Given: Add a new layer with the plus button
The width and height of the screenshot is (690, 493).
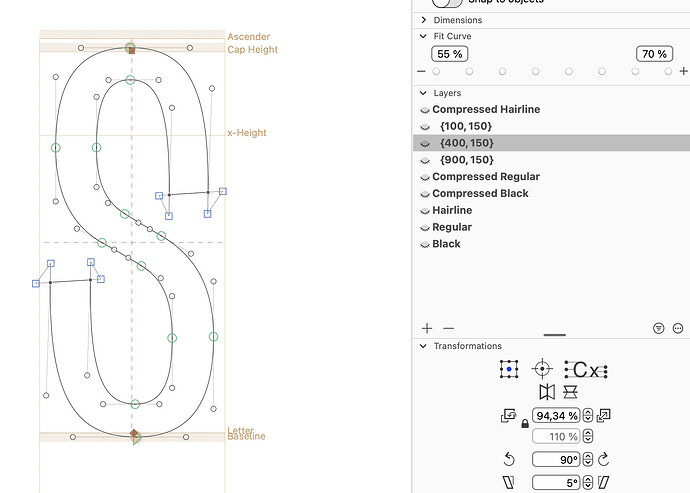Looking at the screenshot, I should [427, 328].
